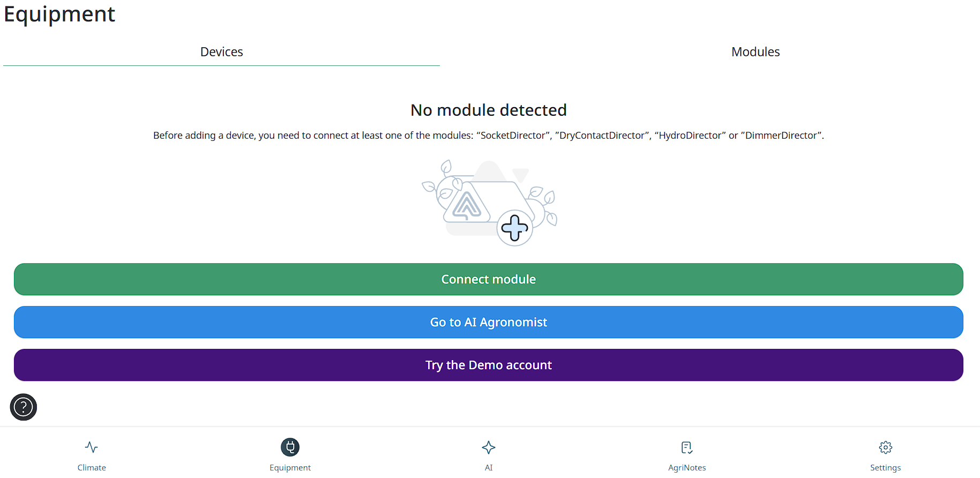Viewport: 980px width, 478px height.
Task: Launch Try the Demo account
Action: 489,365
